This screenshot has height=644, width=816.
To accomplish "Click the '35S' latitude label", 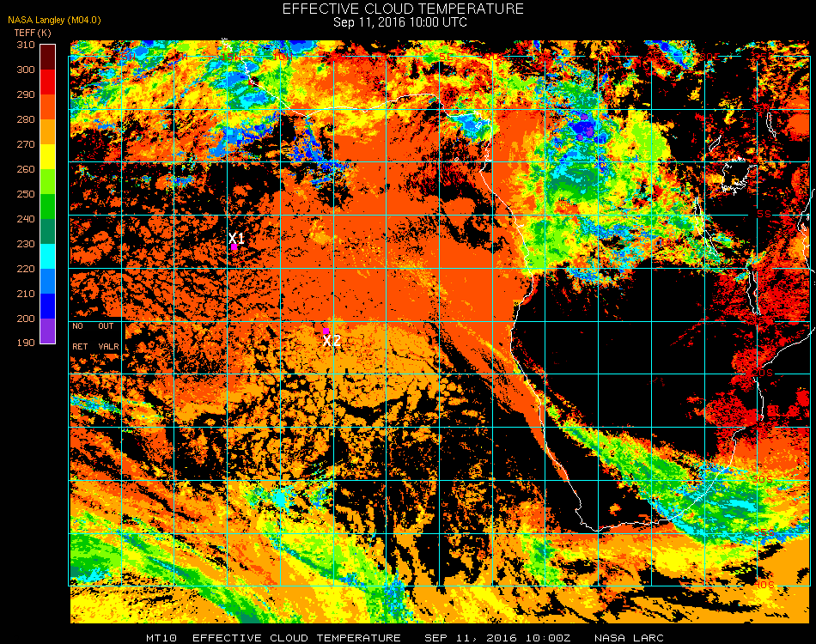I will (x=764, y=532).
